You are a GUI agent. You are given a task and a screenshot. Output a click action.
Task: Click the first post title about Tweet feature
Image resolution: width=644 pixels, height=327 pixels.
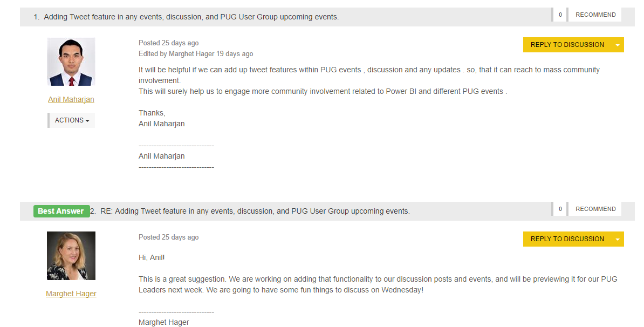click(x=191, y=17)
